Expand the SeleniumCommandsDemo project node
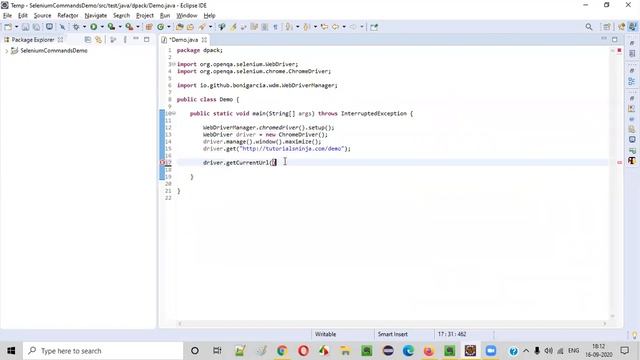The height and width of the screenshot is (360, 640). (7, 51)
